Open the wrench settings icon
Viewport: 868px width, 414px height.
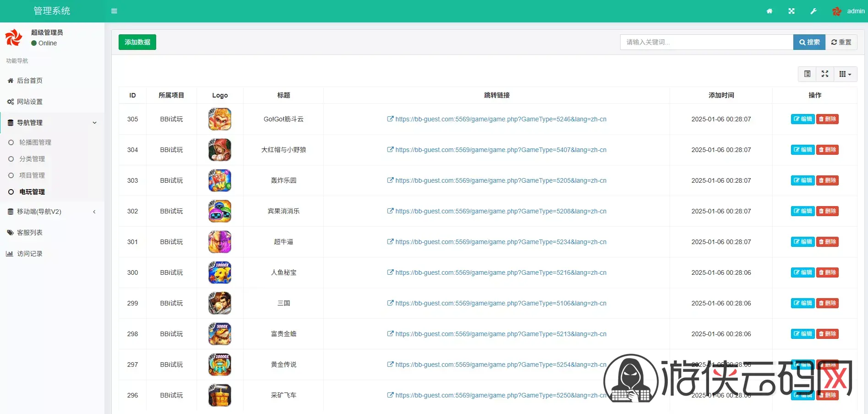(813, 11)
